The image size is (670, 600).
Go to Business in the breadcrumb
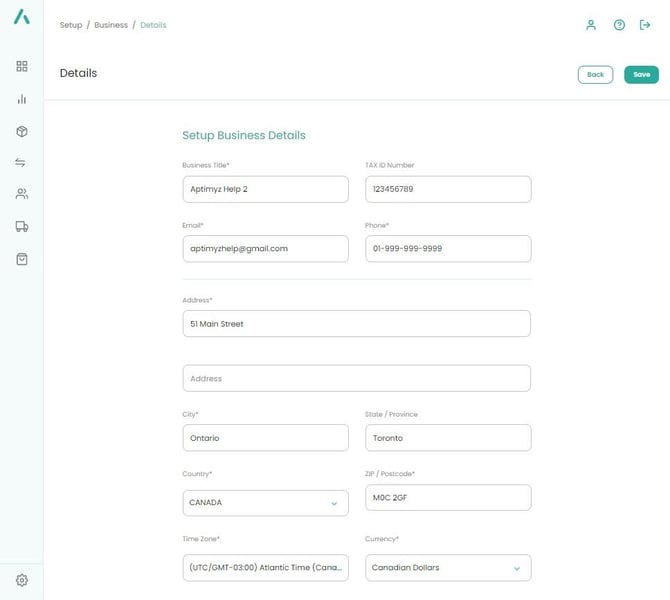click(111, 25)
